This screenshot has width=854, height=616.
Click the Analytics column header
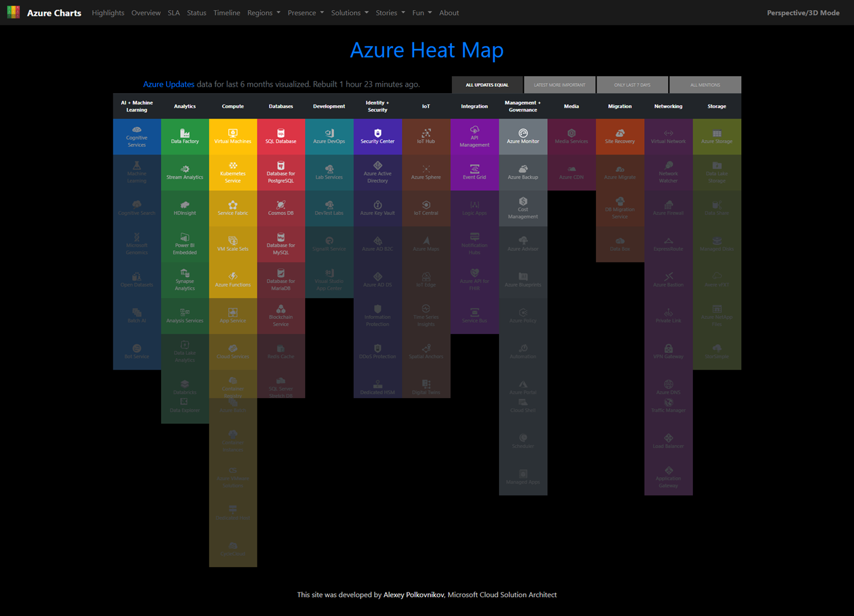(185, 106)
